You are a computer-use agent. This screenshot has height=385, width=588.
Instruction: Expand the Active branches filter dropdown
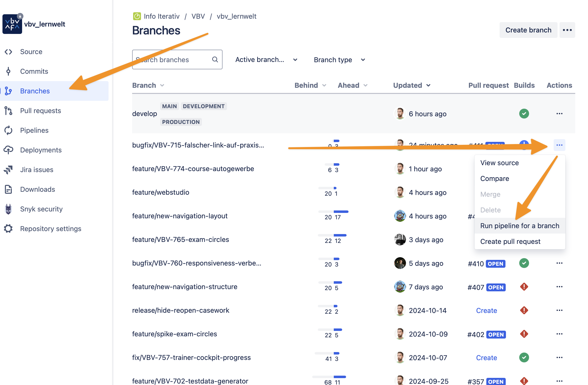pyautogui.click(x=266, y=59)
